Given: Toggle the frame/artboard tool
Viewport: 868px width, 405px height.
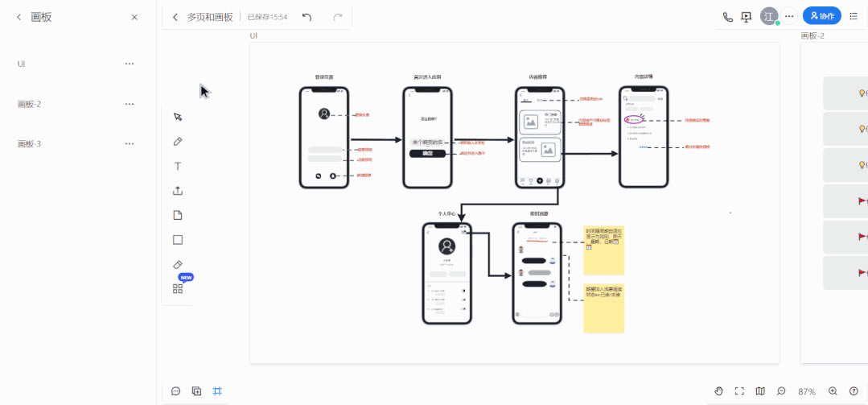Looking at the screenshot, I should 217,391.
